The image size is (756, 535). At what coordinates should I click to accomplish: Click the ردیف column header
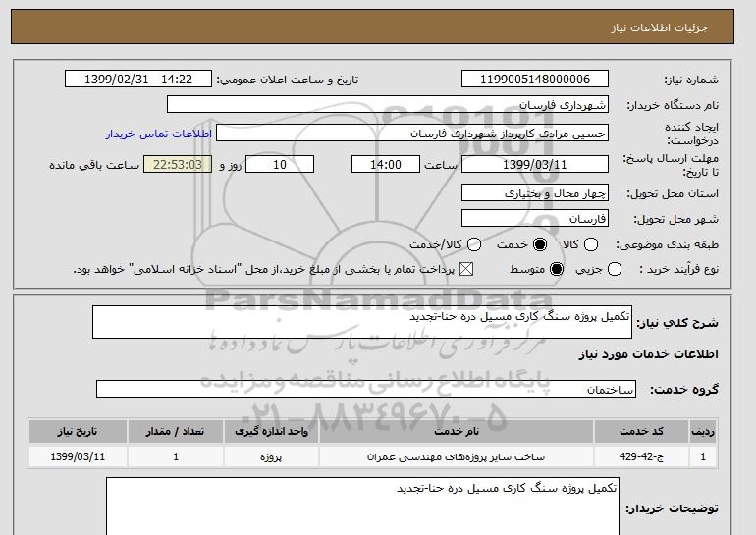click(x=703, y=431)
